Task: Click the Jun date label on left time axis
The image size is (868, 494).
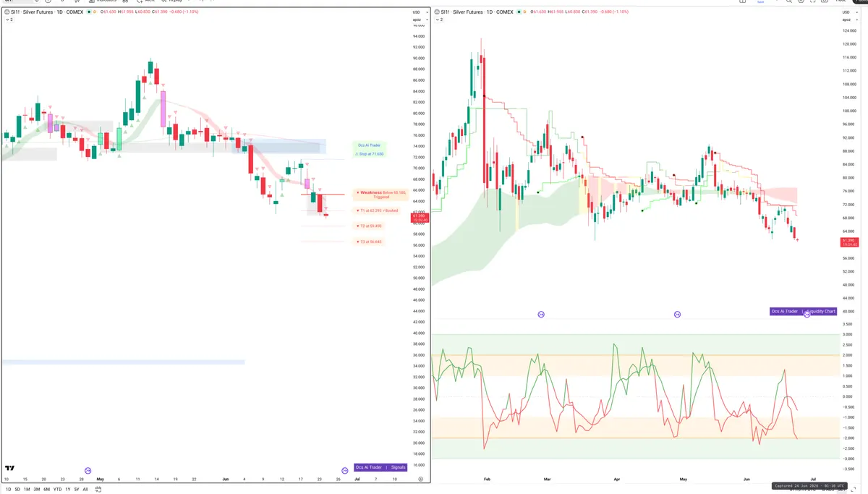Action: pos(226,479)
